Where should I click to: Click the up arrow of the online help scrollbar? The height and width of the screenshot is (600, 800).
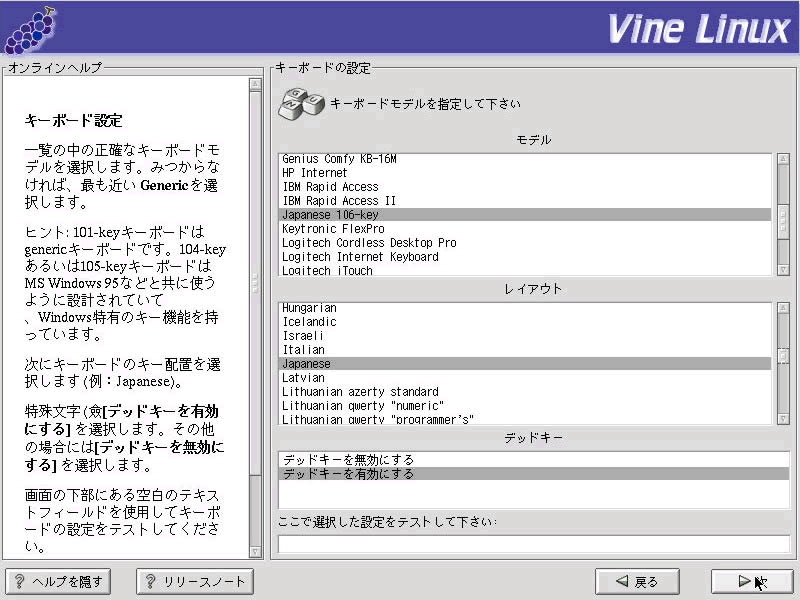[256, 84]
